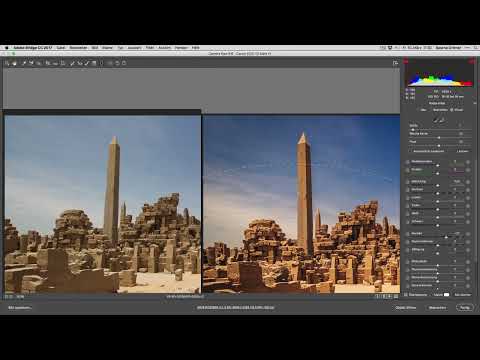Open the Apple menu
480x360 pixels.
click(x=7, y=48)
